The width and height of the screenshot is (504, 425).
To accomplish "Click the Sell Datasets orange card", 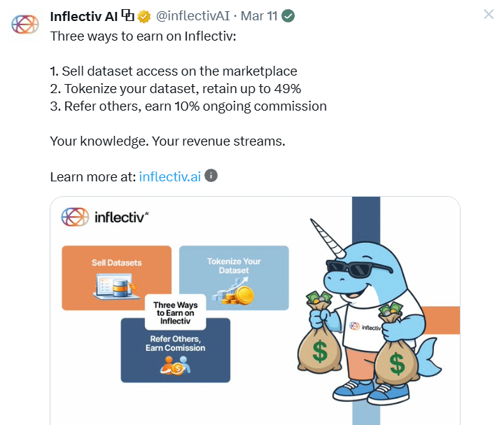I will (116, 278).
